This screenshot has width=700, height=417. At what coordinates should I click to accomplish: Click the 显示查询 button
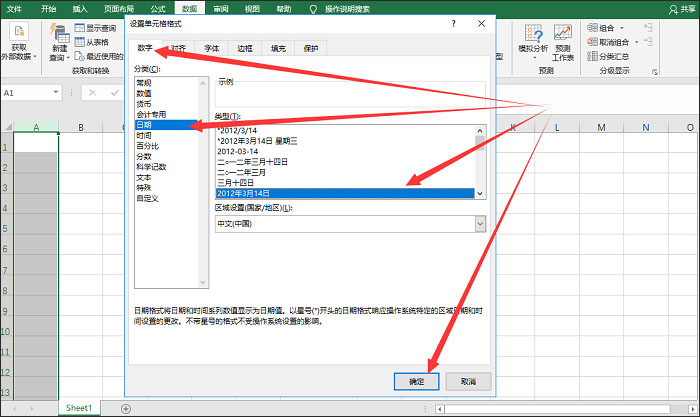(x=96, y=28)
